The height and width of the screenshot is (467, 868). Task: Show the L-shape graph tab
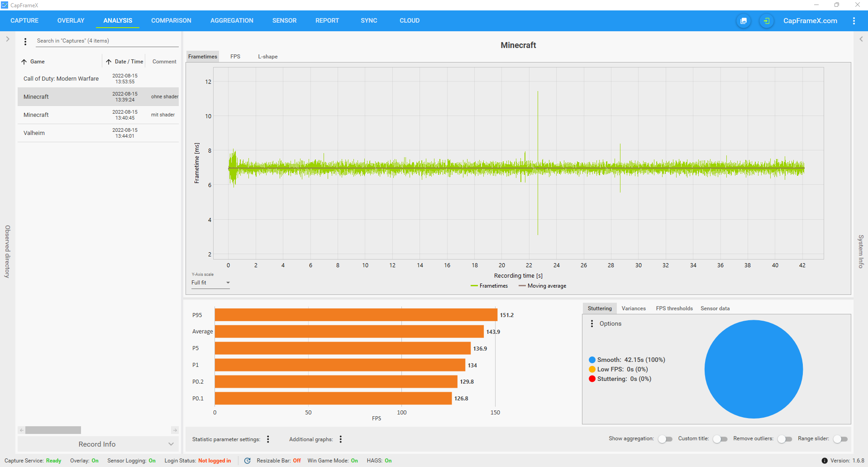pos(268,57)
